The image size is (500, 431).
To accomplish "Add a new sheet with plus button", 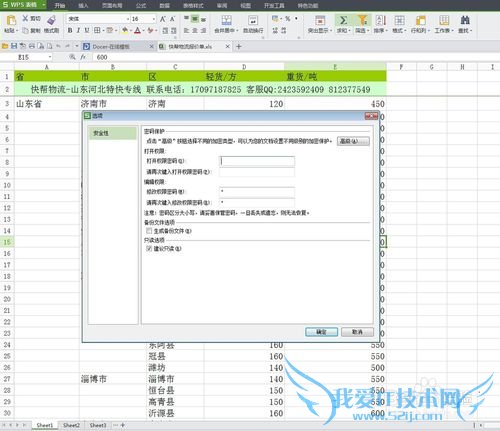I will point(123,425).
